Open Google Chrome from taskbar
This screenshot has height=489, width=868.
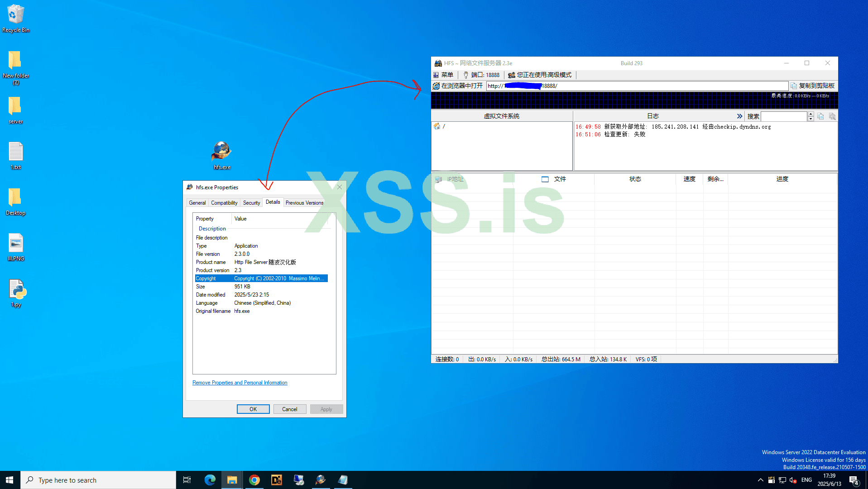(x=254, y=480)
